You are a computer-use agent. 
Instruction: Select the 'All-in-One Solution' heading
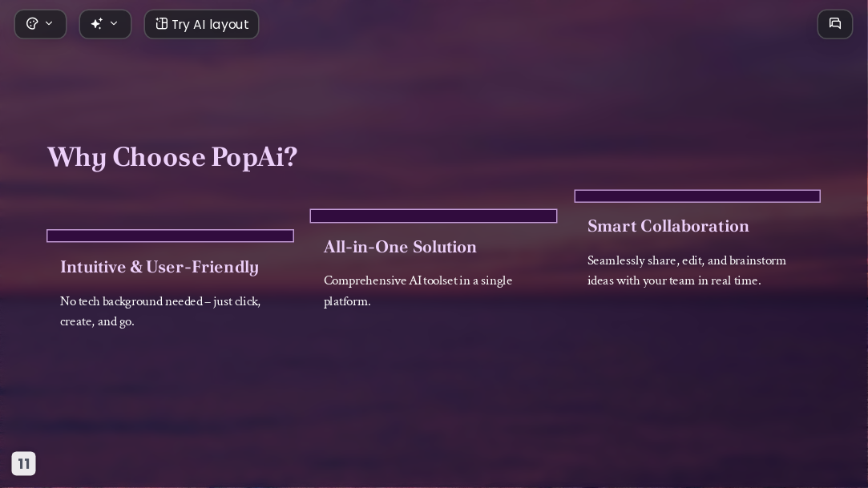(400, 247)
